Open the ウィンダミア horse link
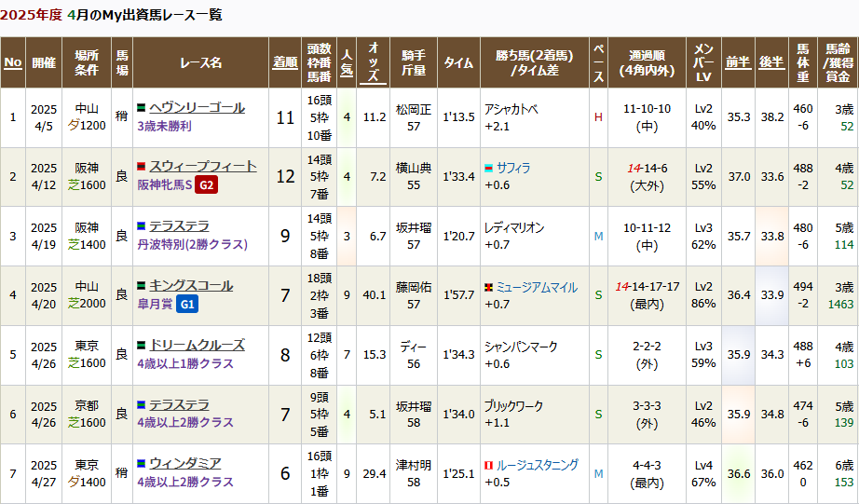 184,464
